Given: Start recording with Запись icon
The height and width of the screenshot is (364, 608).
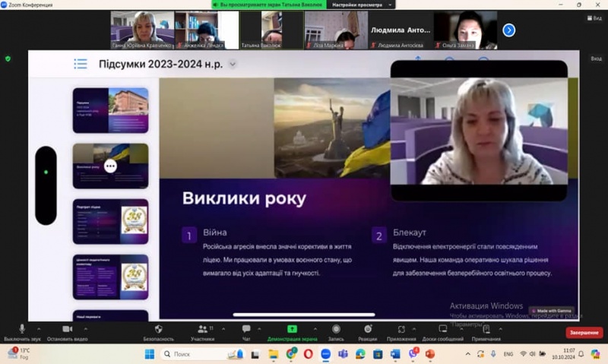Looking at the screenshot, I should coord(336,331).
